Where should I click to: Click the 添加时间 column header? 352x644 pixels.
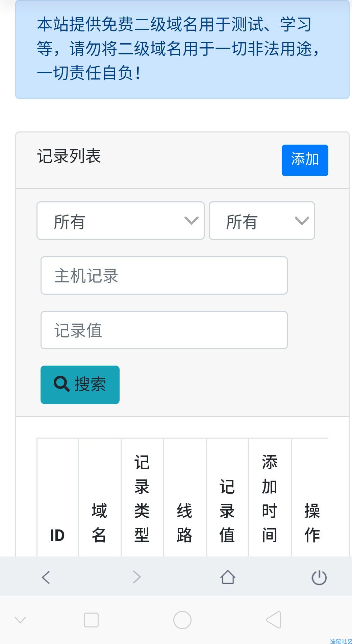pos(270,498)
